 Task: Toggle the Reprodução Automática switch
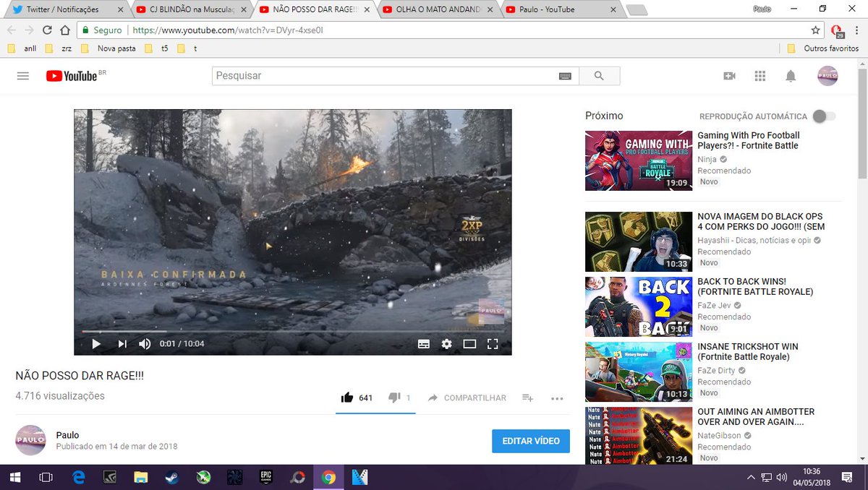(x=824, y=116)
